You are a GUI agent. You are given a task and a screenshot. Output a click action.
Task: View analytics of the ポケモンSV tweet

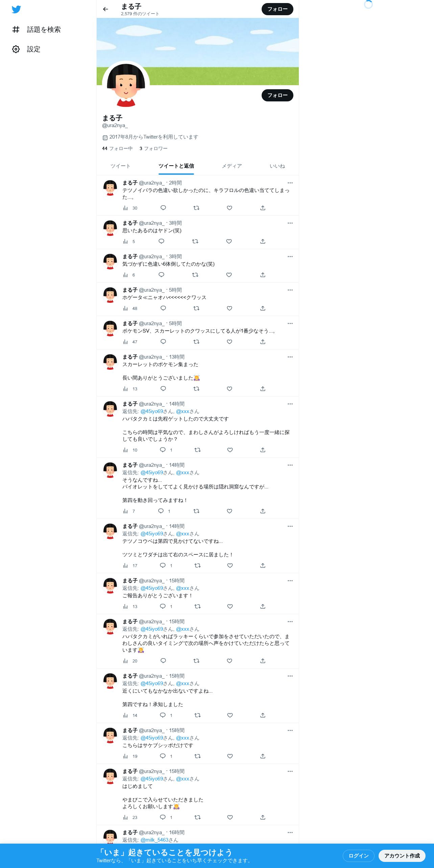[x=130, y=342]
